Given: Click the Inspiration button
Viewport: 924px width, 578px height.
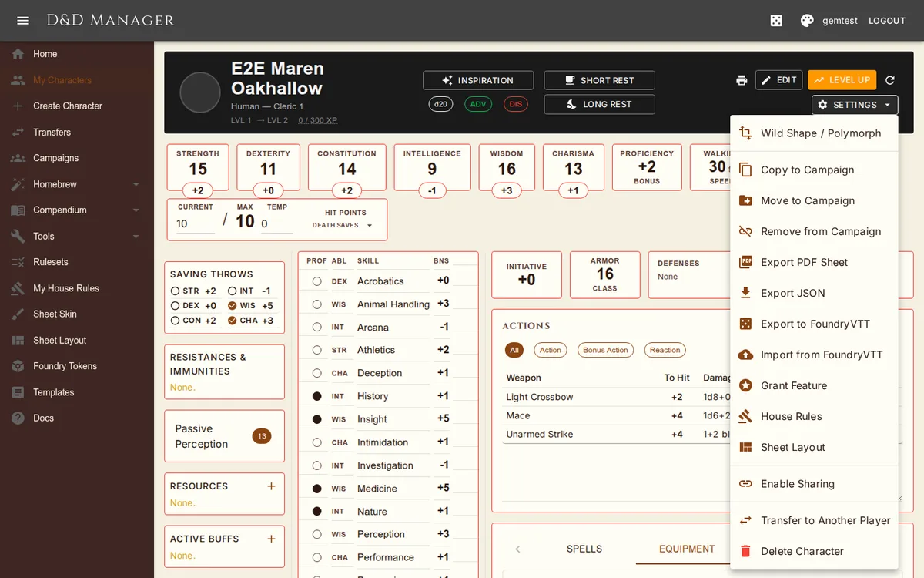Looking at the screenshot, I should pos(478,80).
